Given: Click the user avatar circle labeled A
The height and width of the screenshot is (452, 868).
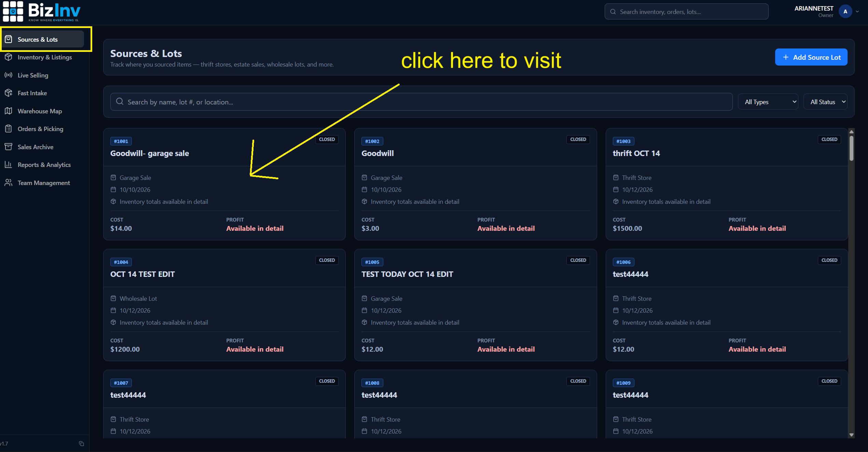Looking at the screenshot, I should pos(845,12).
